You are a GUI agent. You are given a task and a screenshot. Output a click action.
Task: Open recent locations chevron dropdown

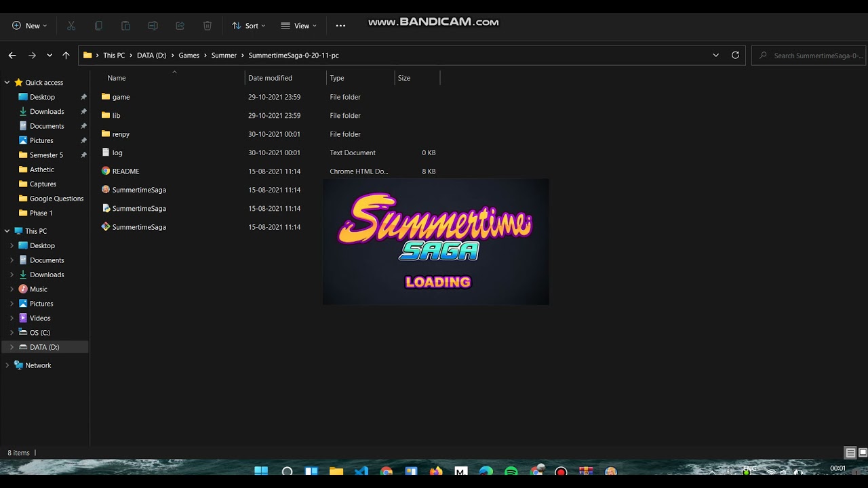(50, 56)
